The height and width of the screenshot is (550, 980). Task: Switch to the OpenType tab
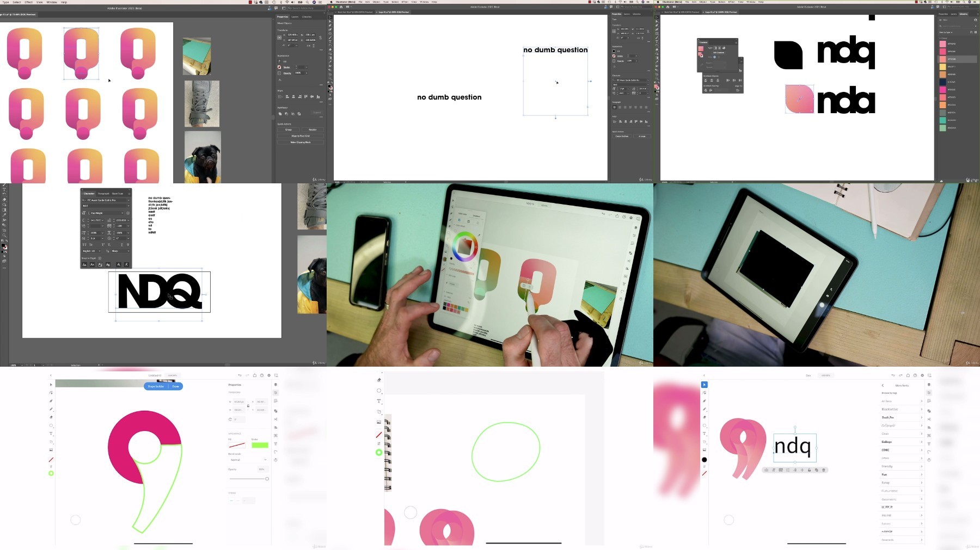(118, 193)
